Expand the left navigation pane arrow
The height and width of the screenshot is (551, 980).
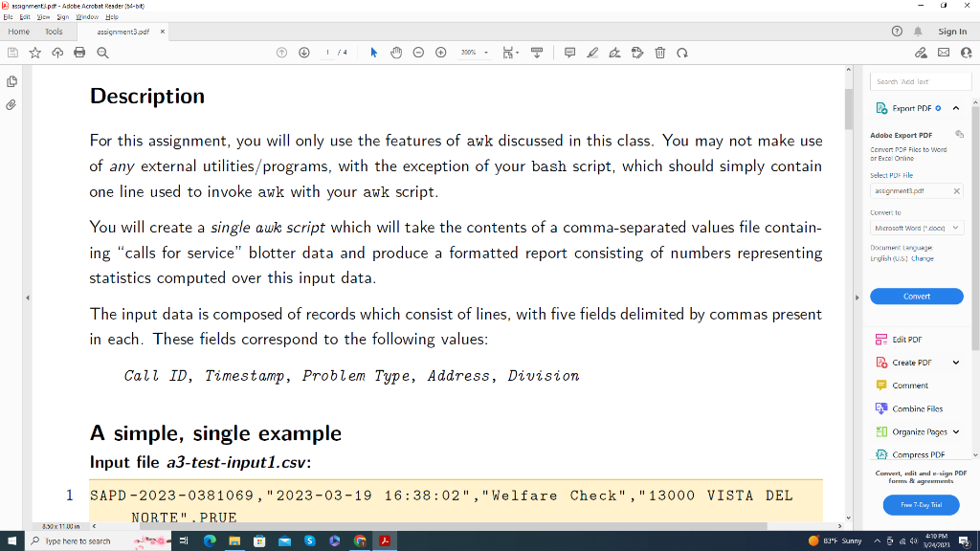[x=28, y=298]
